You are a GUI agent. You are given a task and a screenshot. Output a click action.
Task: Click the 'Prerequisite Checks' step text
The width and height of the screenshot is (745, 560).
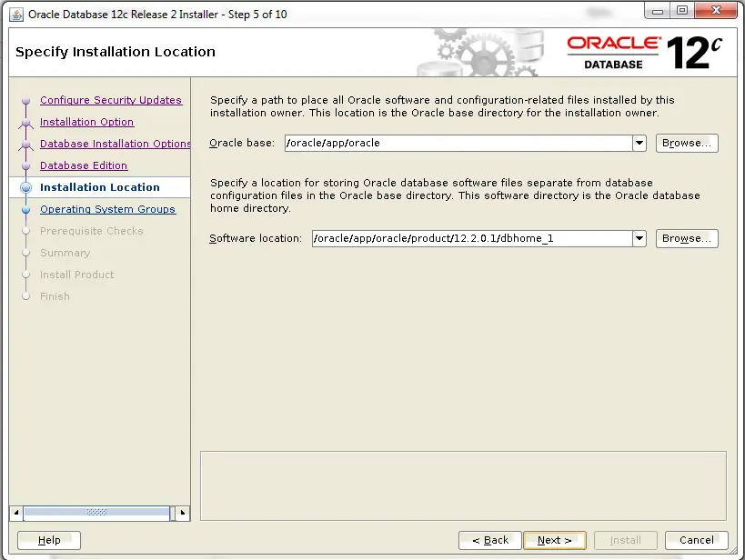pyautogui.click(x=91, y=231)
